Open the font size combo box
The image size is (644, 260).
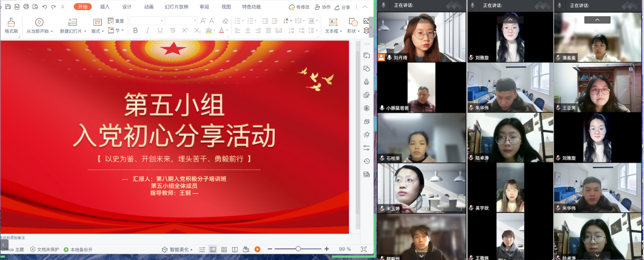[181, 21]
